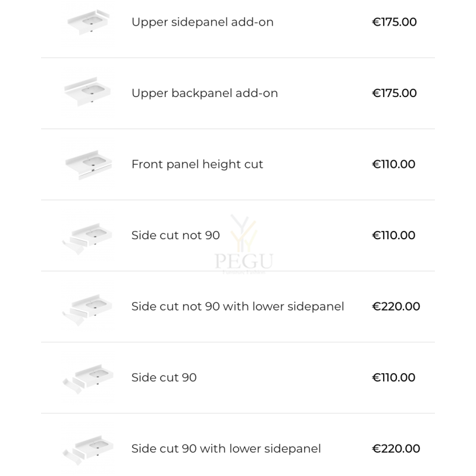Click the PEGU watermark logo
Viewport: 476px width, 476px height.
(x=244, y=244)
